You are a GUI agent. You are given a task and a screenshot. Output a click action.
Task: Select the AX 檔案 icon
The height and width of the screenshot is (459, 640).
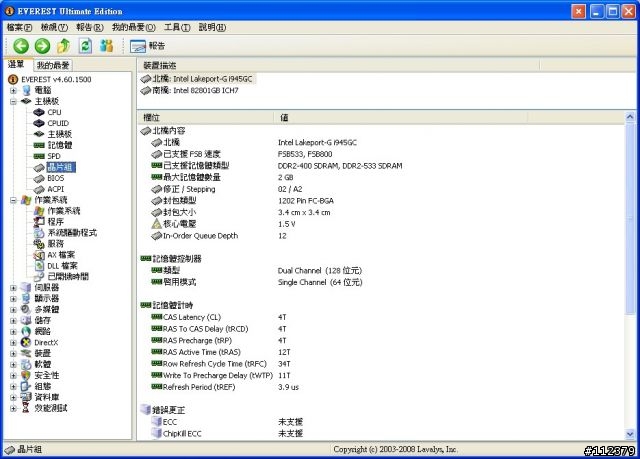pos(39,255)
